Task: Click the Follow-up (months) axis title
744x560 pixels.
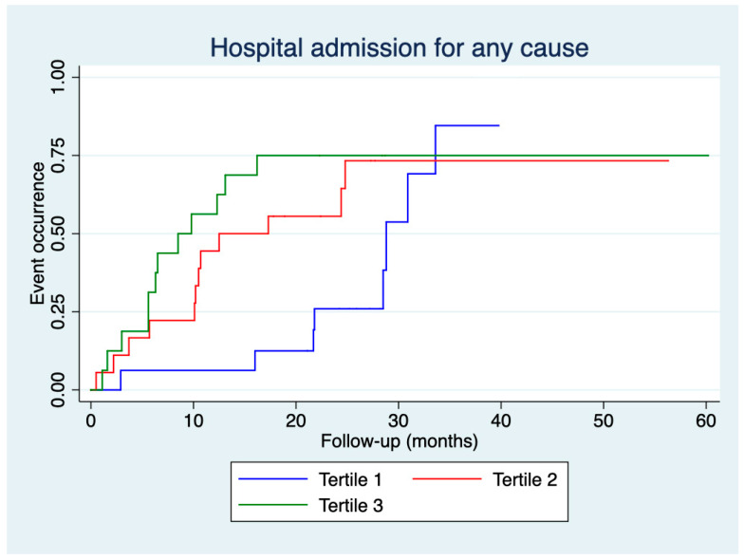Action: click(399, 441)
